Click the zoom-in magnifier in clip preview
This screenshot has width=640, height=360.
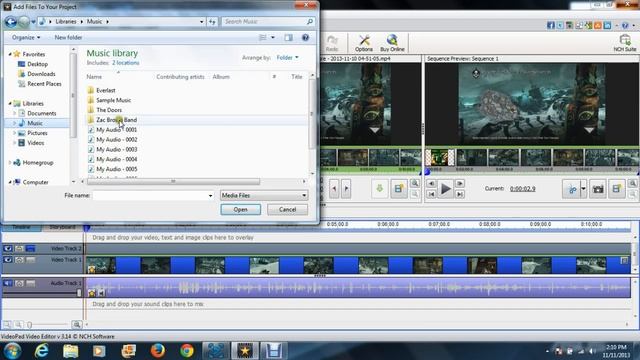[x=415, y=183]
